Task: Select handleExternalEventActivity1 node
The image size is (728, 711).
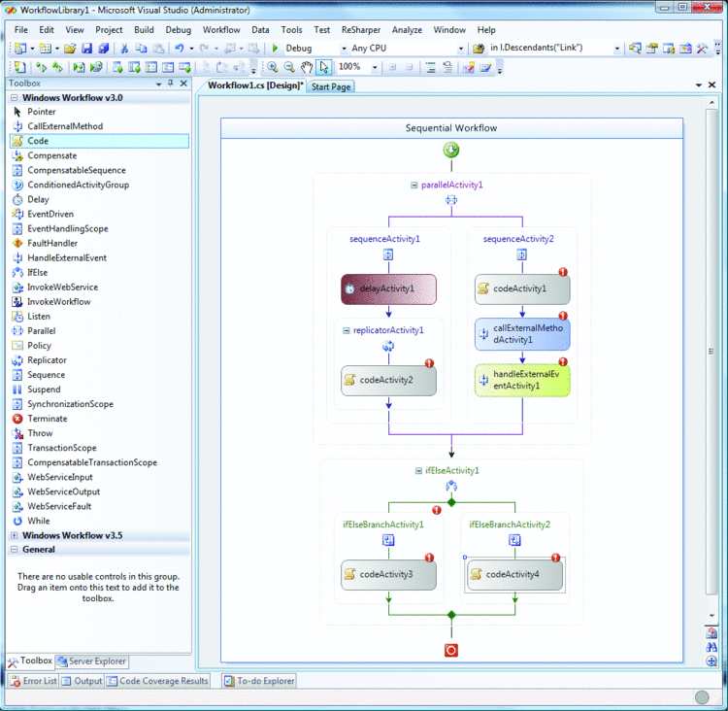Action: (522, 380)
